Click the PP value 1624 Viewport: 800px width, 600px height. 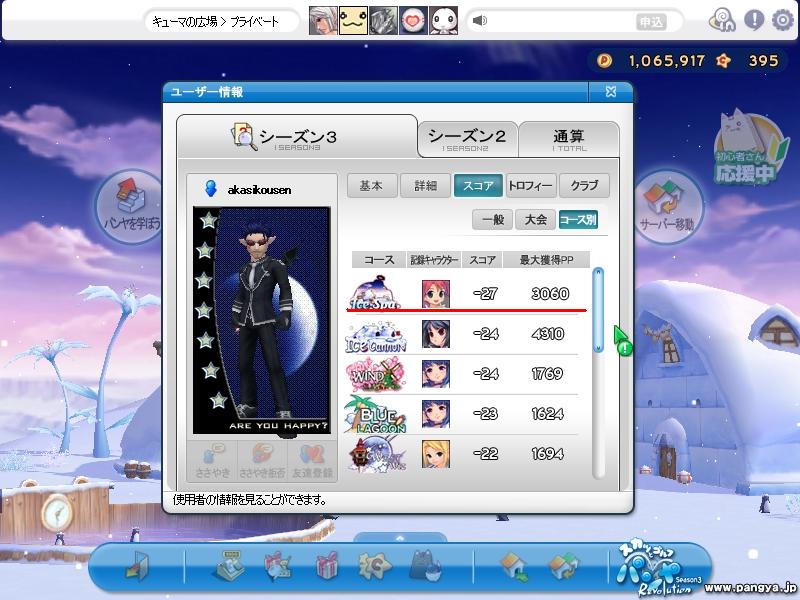[x=547, y=414]
